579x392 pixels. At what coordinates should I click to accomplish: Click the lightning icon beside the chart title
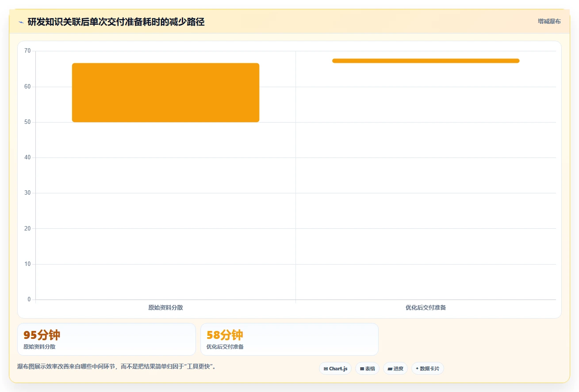pyautogui.click(x=21, y=22)
